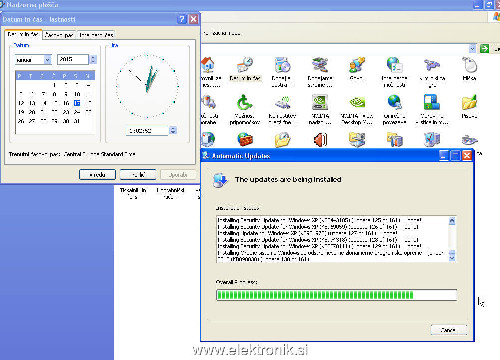Open the Mouse icon in Control Panel
The width and height of the screenshot is (500, 360).
pos(469,64)
